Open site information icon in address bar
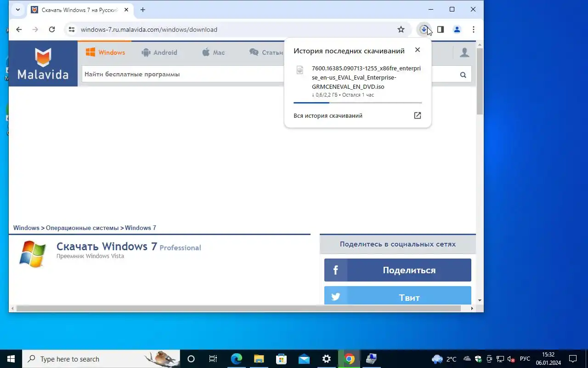The width and height of the screenshot is (588, 368). click(x=71, y=29)
